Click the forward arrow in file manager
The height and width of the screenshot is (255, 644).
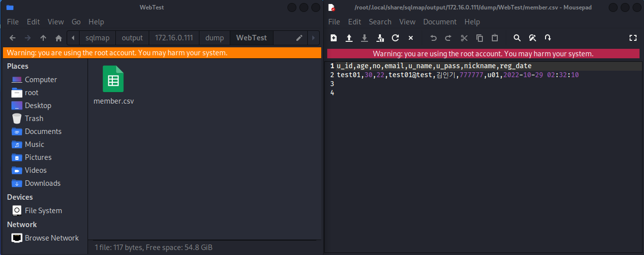(x=28, y=38)
